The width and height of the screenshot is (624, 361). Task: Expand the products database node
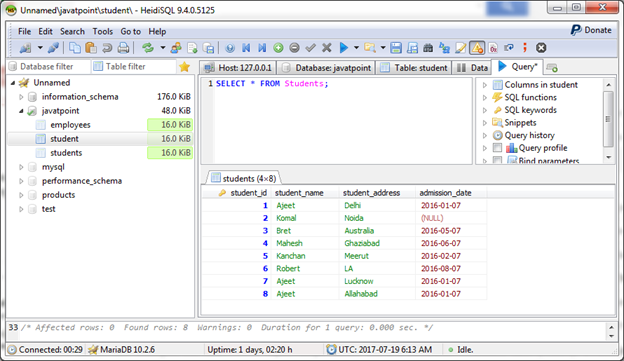click(x=21, y=195)
